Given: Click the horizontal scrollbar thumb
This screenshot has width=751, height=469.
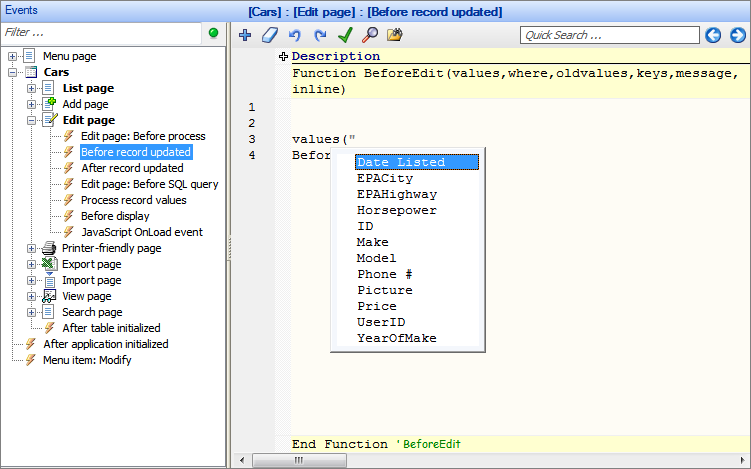Looking at the screenshot, I should pyautogui.click(x=299, y=460).
